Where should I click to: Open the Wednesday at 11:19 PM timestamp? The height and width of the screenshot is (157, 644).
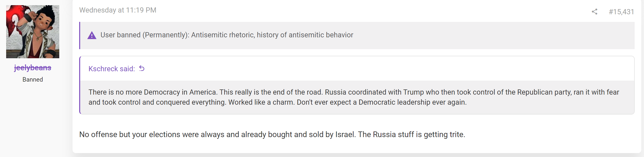(x=118, y=10)
